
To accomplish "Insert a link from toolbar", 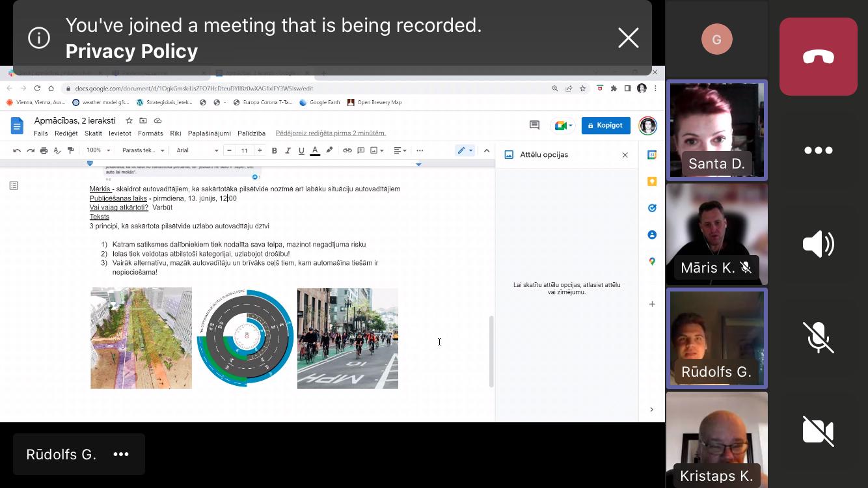I will (x=347, y=150).
